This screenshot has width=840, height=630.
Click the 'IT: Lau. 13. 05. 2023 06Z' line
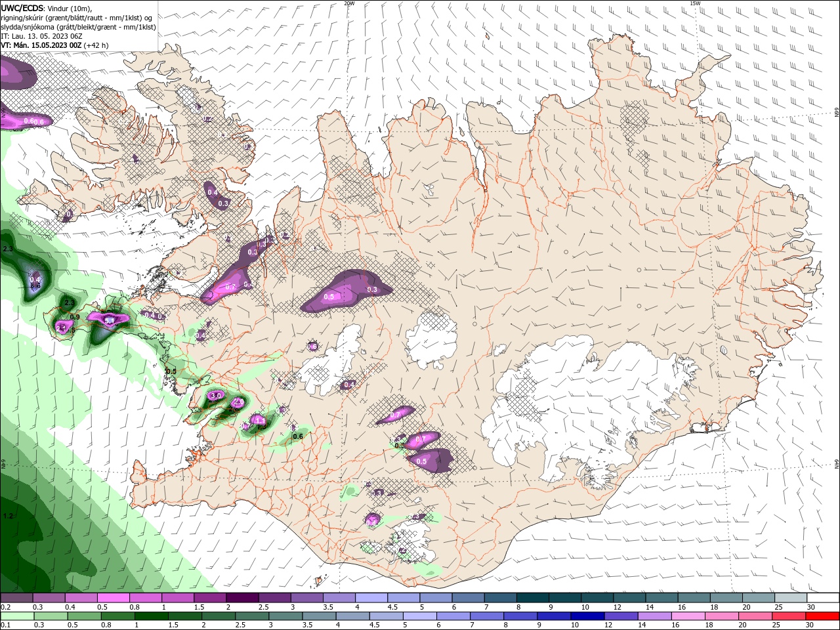coord(41,36)
